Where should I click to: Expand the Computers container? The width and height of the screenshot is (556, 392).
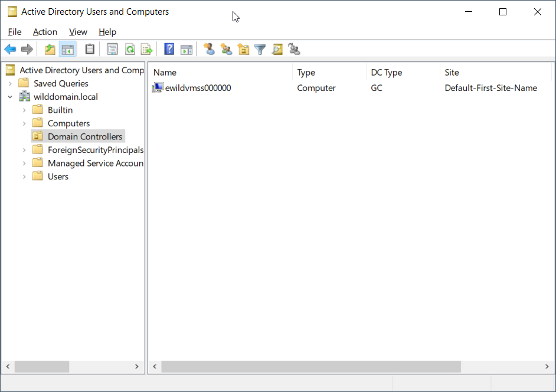point(24,123)
